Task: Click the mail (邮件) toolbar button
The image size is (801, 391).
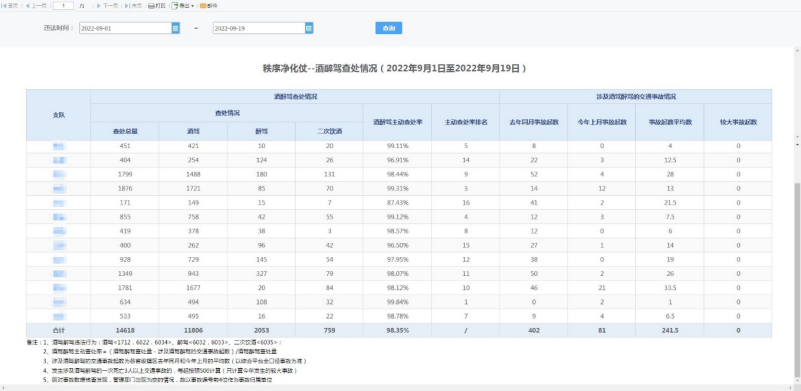Action: point(208,6)
